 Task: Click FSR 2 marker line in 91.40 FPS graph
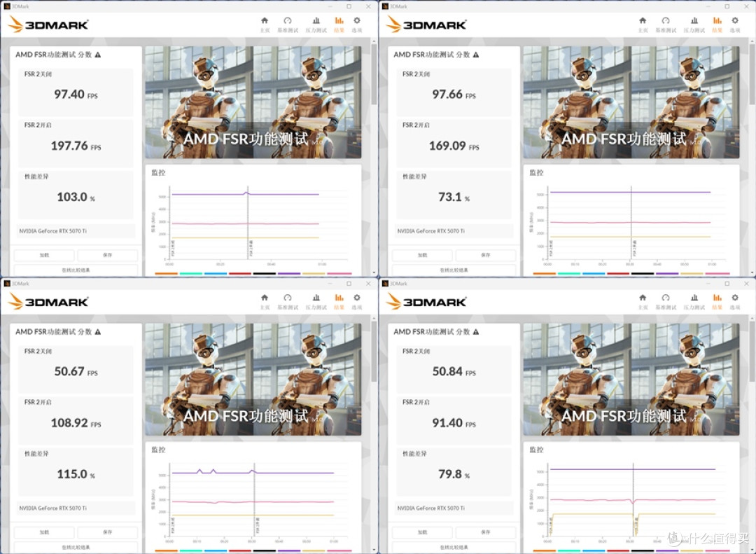point(633,500)
